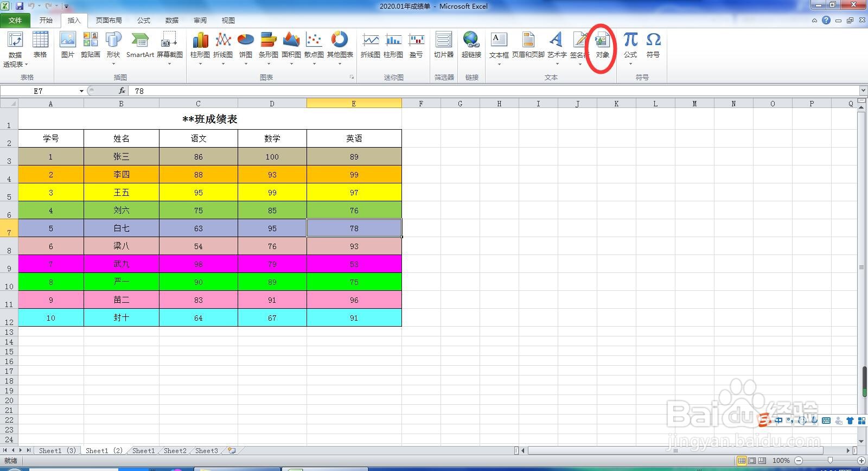Viewport: 868px width, 471px height.
Task: Open other charts (其他图表)
Action: (340, 49)
